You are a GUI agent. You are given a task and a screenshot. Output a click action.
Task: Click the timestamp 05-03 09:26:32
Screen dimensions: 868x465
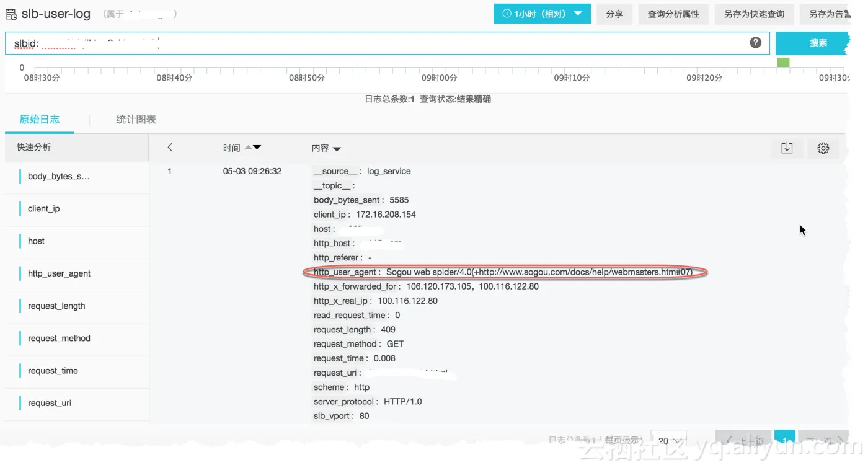pyautogui.click(x=252, y=171)
